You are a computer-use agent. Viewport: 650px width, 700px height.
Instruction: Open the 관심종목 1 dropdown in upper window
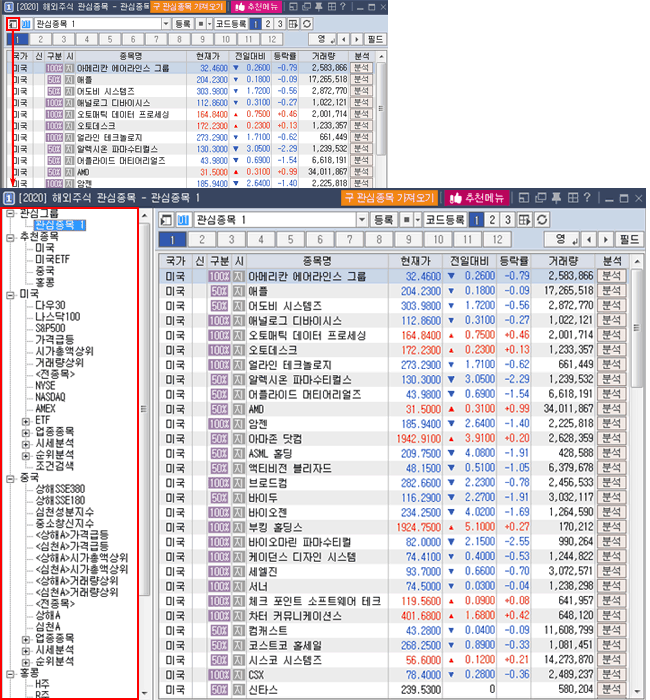[166, 24]
